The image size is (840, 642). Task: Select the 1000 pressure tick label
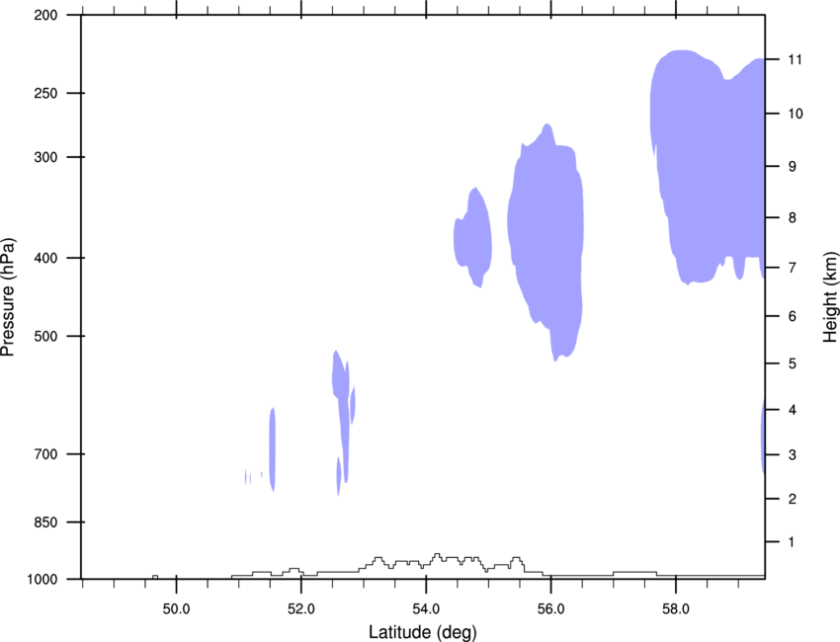tap(42, 580)
